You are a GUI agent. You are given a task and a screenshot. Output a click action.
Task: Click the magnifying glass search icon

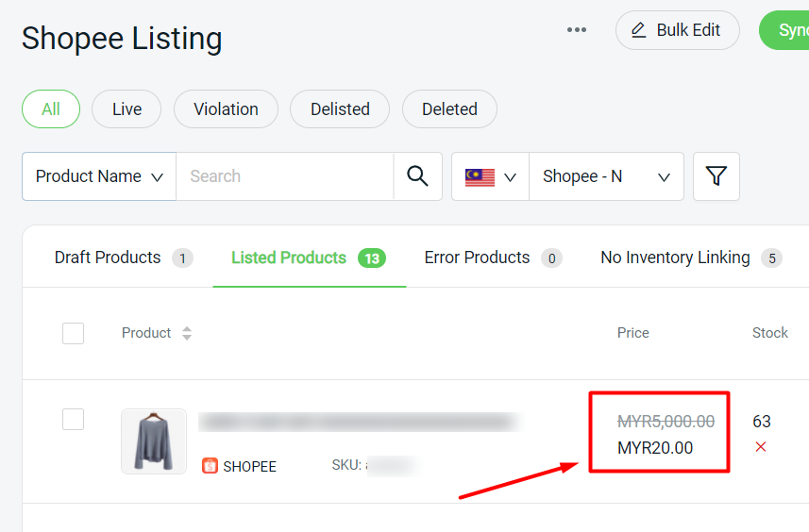point(417,176)
